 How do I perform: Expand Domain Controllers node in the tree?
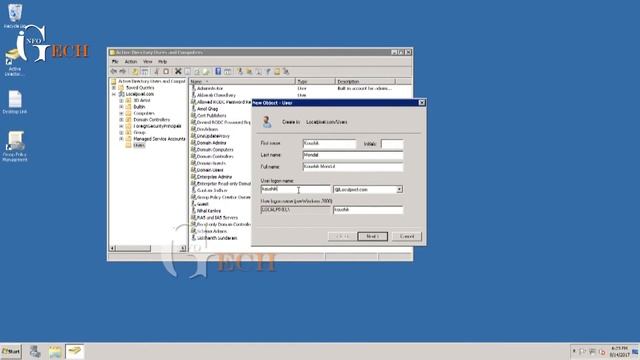click(121, 120)
